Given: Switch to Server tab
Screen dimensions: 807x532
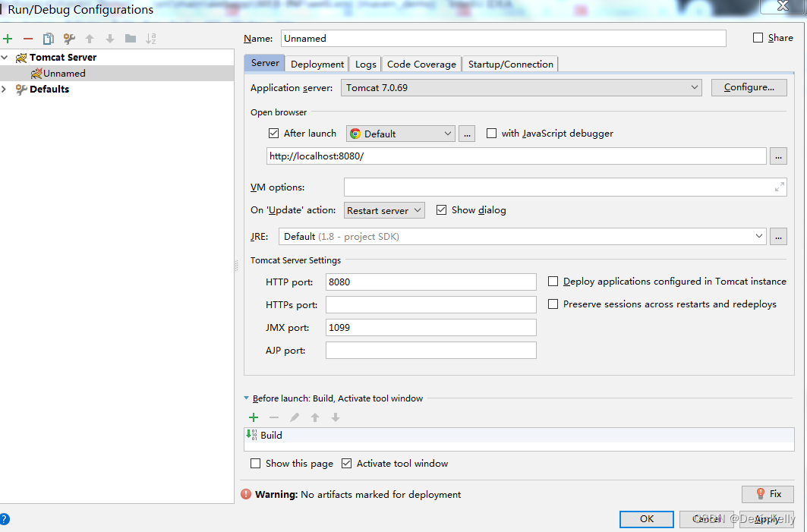Looking at the screenshot, I should 264,63.
